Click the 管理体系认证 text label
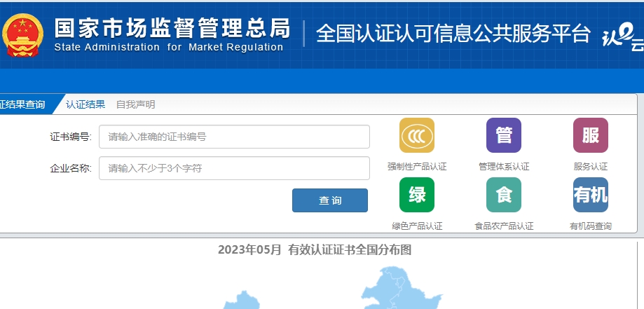 [504, 167]
